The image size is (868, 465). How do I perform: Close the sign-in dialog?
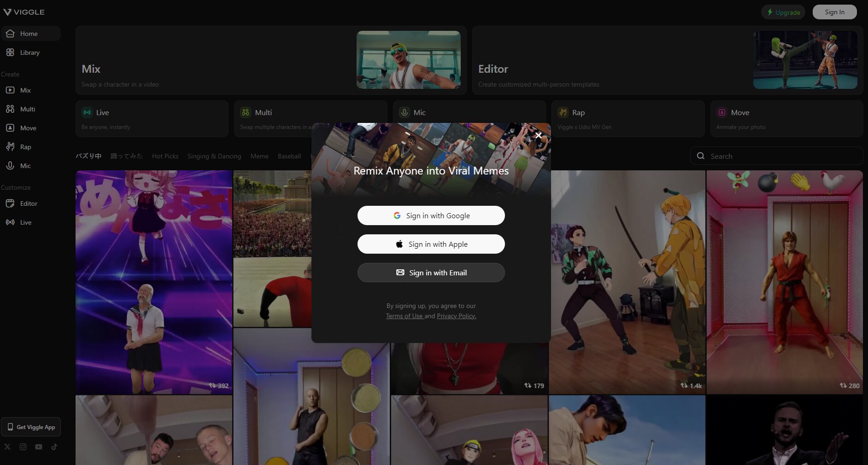click(539, 135)
